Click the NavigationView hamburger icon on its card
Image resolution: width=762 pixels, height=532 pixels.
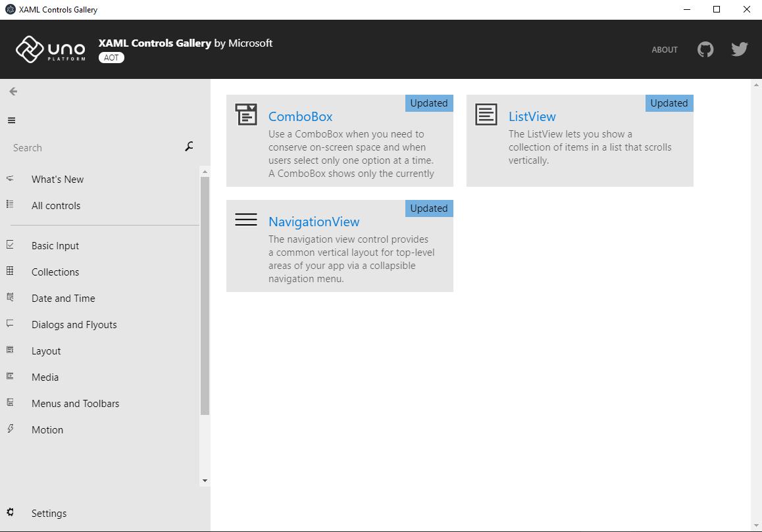[245, 219]
